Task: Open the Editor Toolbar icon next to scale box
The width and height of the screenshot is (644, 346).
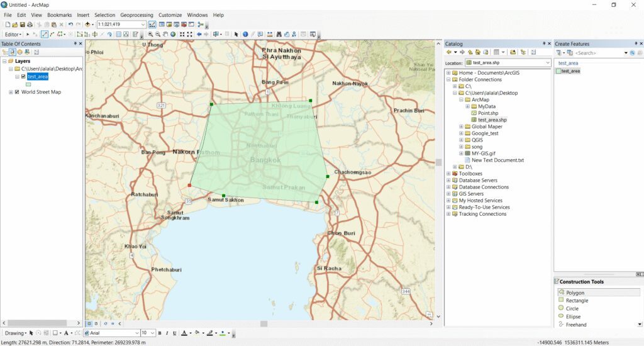Action: (152, 25)
